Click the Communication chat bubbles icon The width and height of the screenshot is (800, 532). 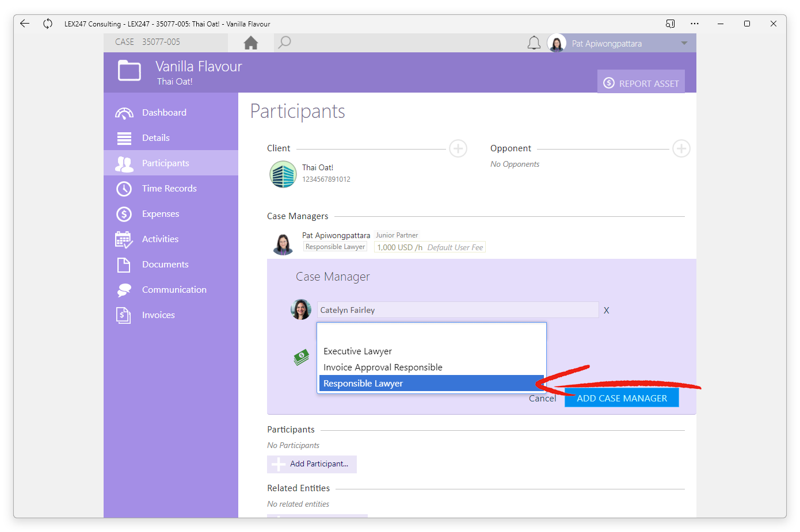coord(124,290)
